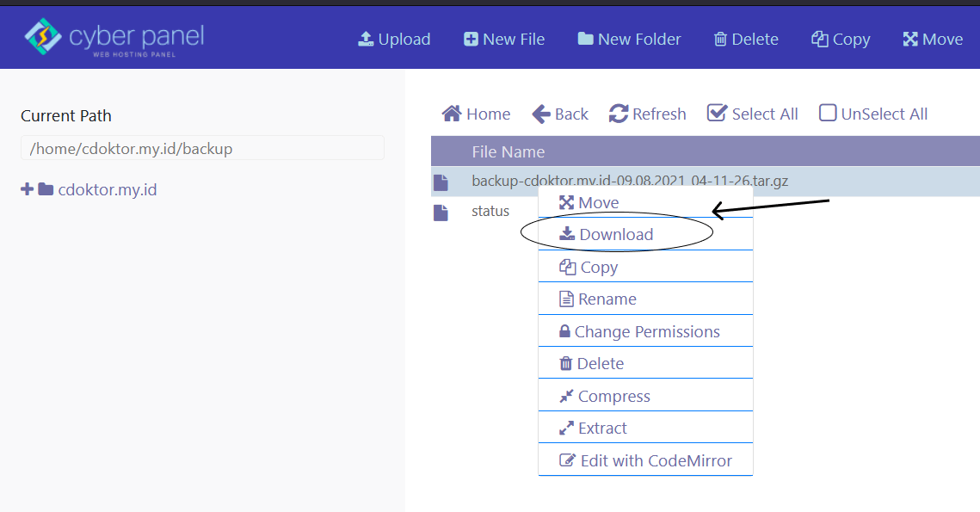The height and width of the screenshot is (512, 980).
Task: Open Edit with CodeMirror option
Action: (x=655, y=460)
